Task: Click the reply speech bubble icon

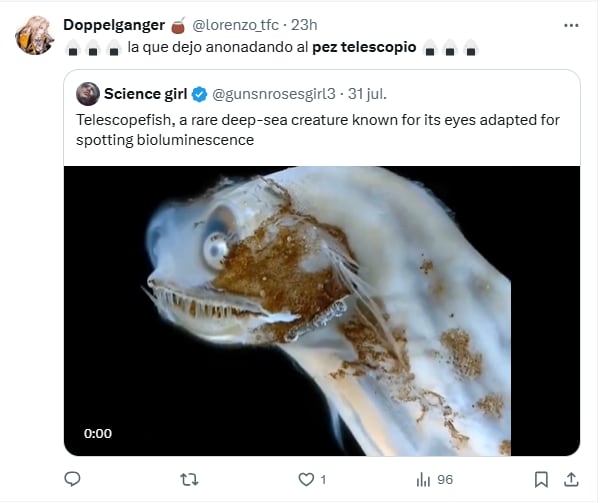Action: coord(72,479)
